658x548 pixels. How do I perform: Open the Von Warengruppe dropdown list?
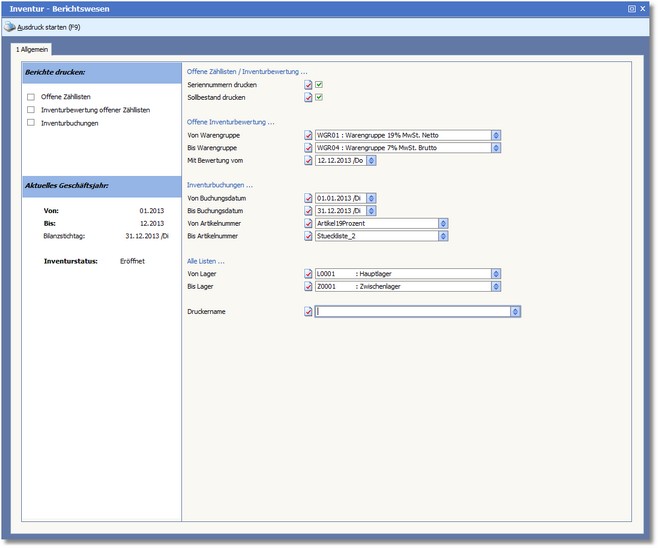pos(495,135)
